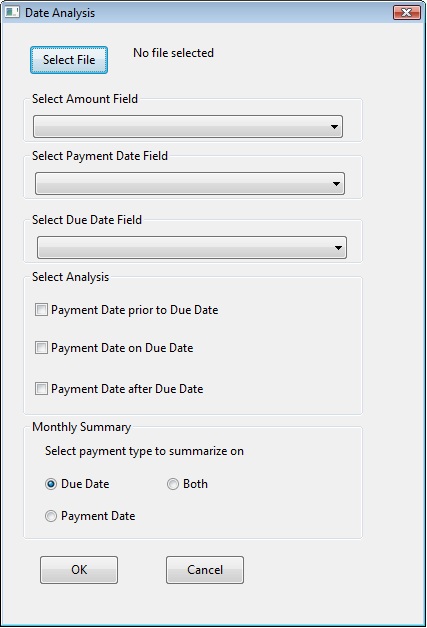Image resolution: width=427 pixels, height=628 pixels.
Task: Click the Select File button
Action: point(69,60)
